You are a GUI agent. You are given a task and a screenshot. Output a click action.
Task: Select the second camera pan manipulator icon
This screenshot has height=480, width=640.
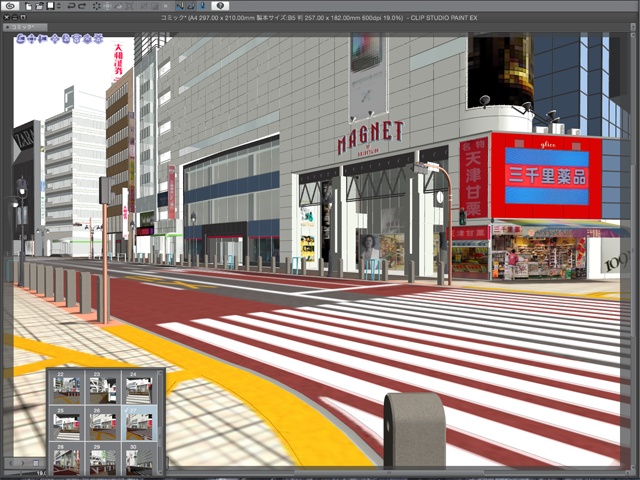pos(31,39)
